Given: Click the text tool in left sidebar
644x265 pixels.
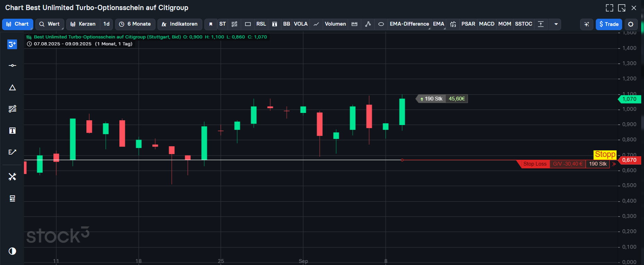Looking at the screenshot, I should tap(12, 131).
